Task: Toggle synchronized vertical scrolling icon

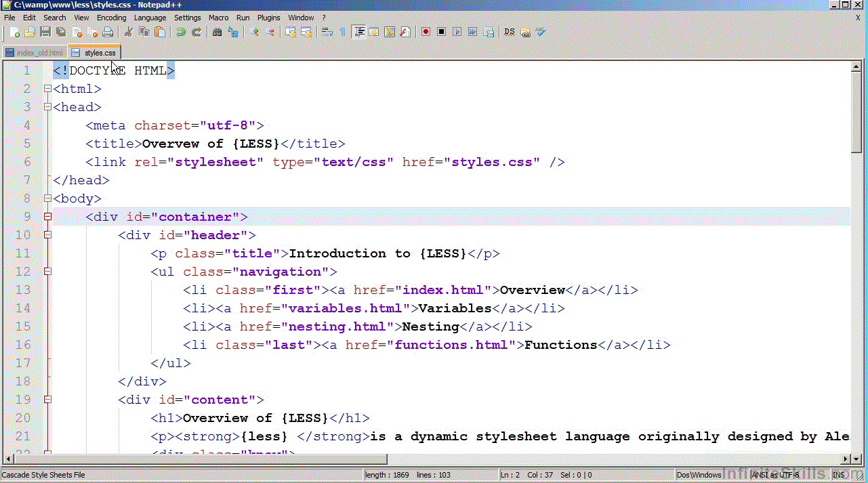Action: point(291,32)
